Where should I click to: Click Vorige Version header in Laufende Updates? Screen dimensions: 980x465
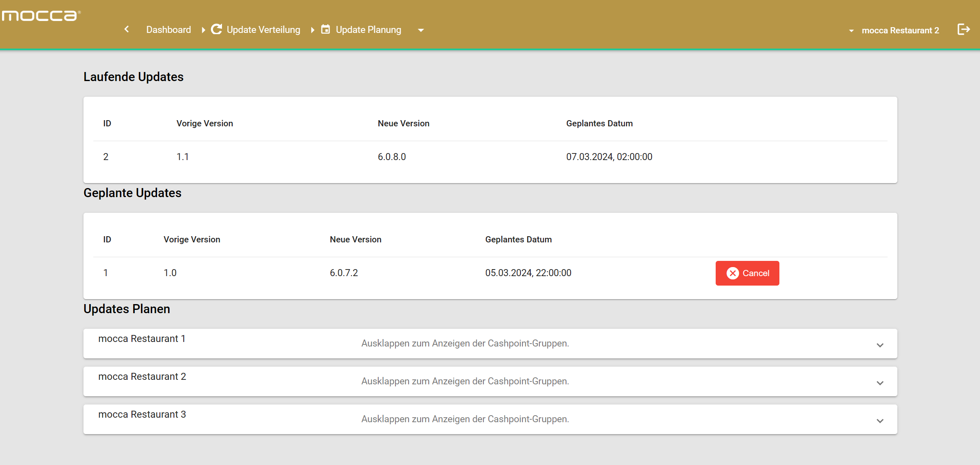pos(205,123)
